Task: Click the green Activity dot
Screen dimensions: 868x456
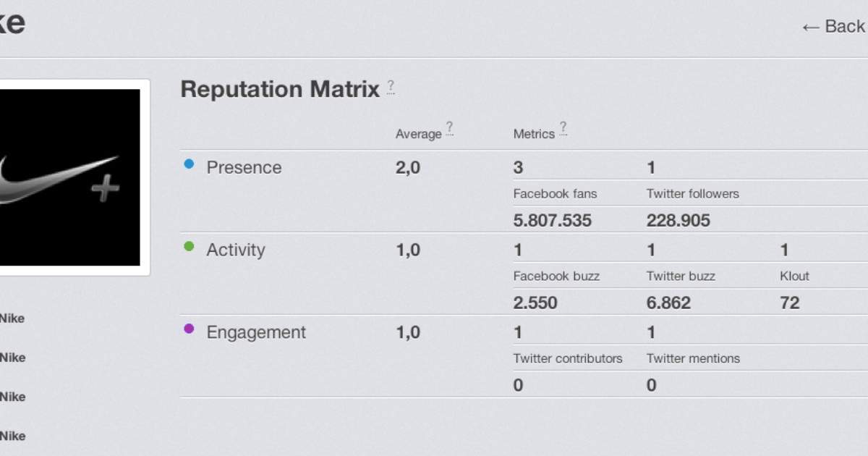Action: pyautogui.click(x=190, y=246)
